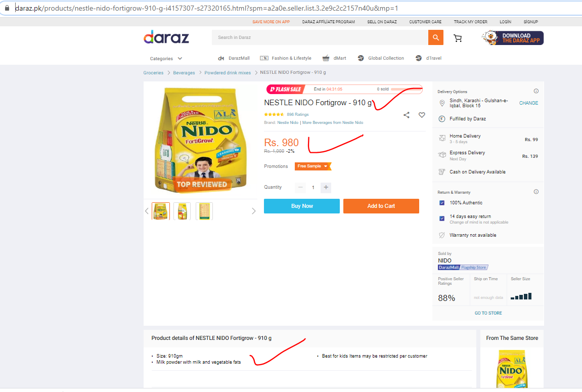Click the Home Delivery box icon
The height and width of the screenshot is (392, 582).
(x=442, y=138)
